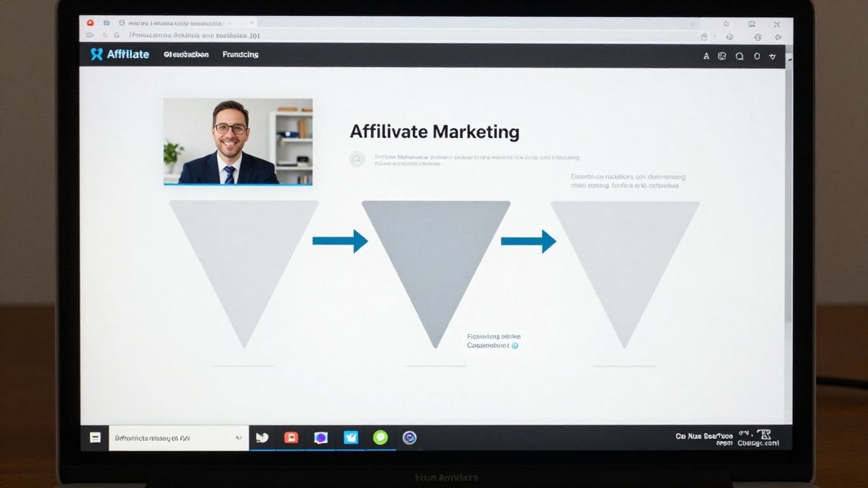Launch the YouTube icon from the taskbar
Viewport: 868px width, 488px height.
(x=291, y=437)
